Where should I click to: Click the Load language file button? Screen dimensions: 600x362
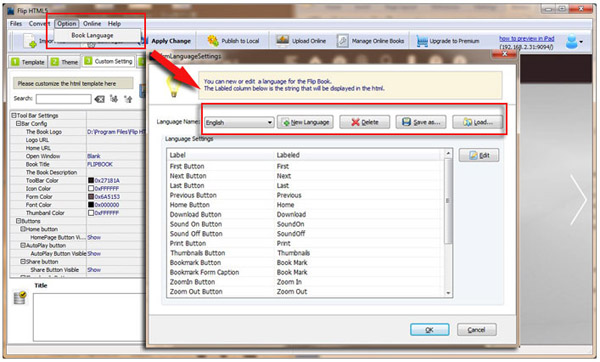477,122
